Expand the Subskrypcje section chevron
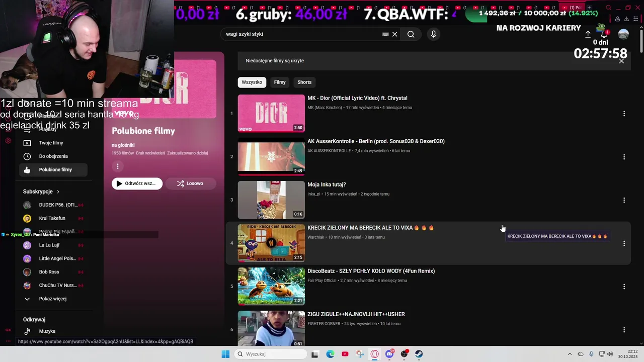Image resolution: width=644 pixels, height=362 pixels. (58, 192)
